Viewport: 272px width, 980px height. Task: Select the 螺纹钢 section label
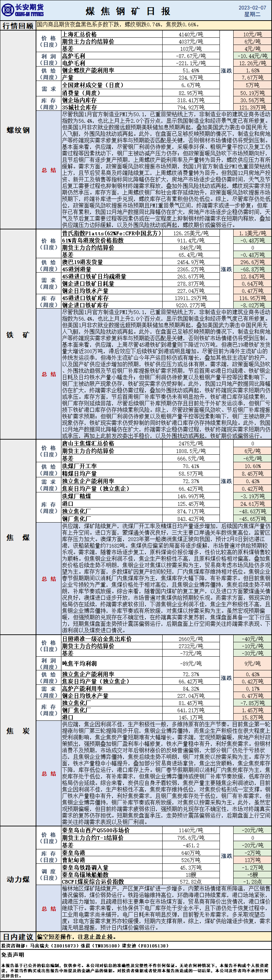pyautogui.click(x=18, y=130)
